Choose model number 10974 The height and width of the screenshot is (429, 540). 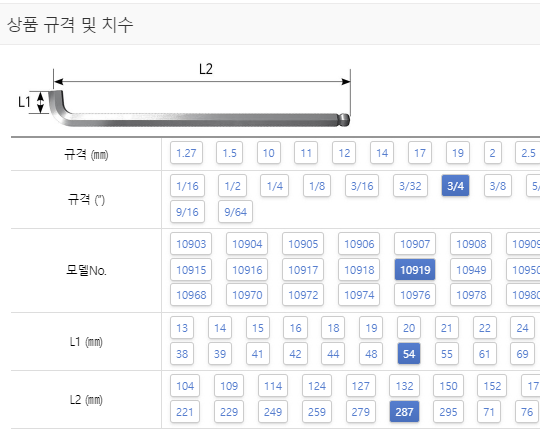pyautogui.click(x=359, y=295)
